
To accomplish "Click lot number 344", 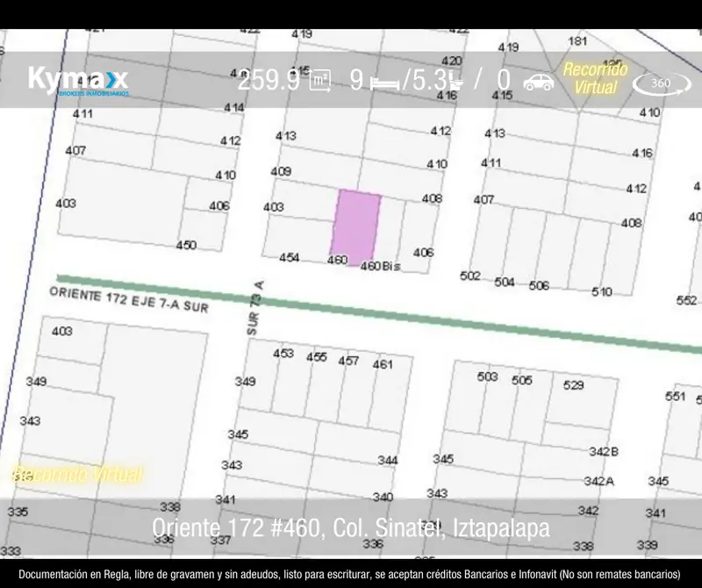I will point(387,461).
